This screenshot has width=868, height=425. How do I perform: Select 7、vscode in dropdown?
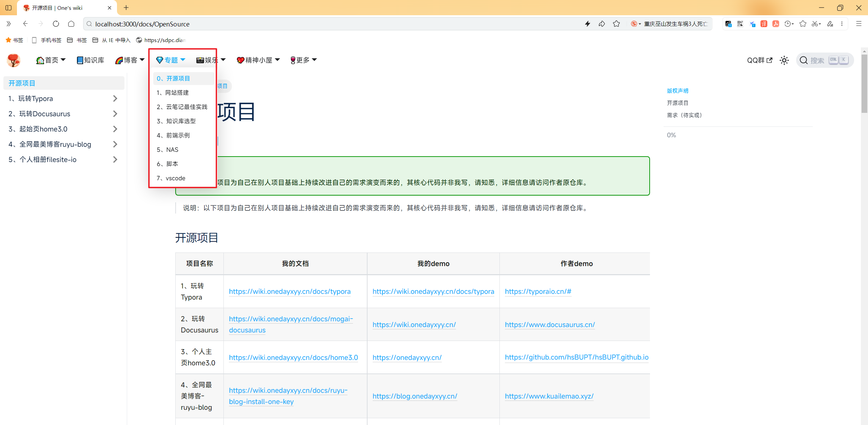coord(183,178)
